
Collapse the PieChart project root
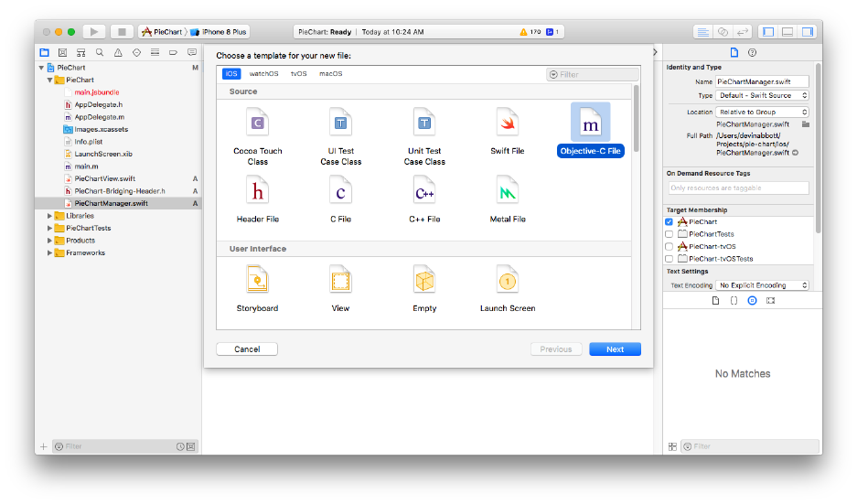click(41, 68)
